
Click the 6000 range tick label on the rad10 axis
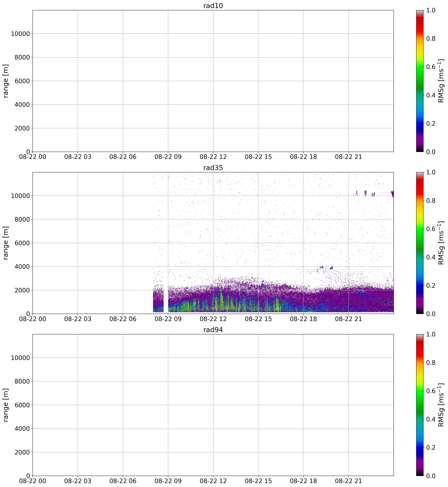[22, 81]
